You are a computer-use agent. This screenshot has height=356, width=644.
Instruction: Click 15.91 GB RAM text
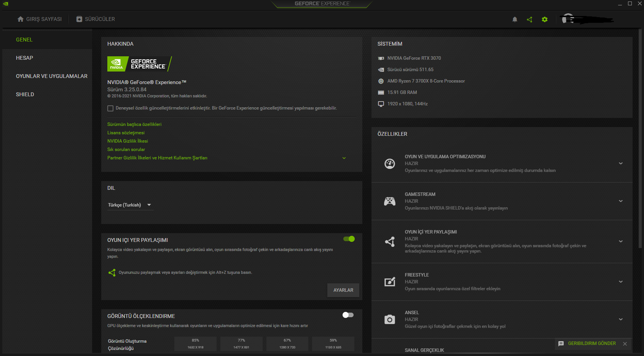pos(402,92)
